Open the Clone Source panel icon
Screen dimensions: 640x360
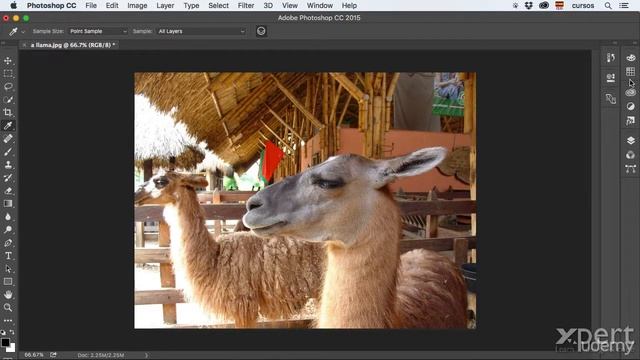click(x=611, y=98)
